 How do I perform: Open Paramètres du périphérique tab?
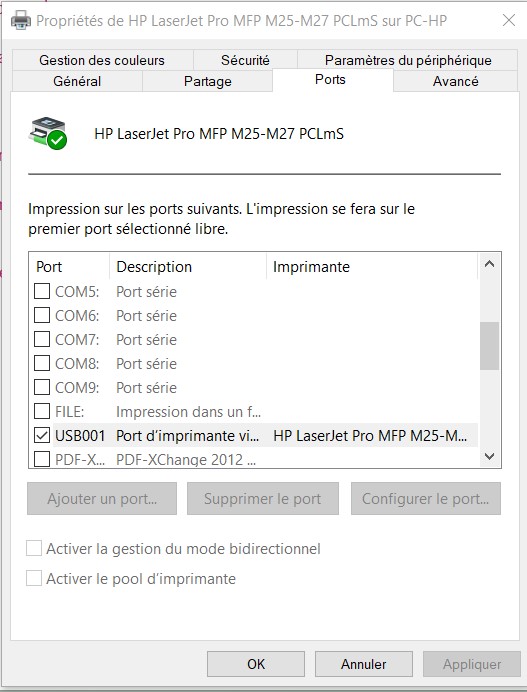click(x=408, y=60)
